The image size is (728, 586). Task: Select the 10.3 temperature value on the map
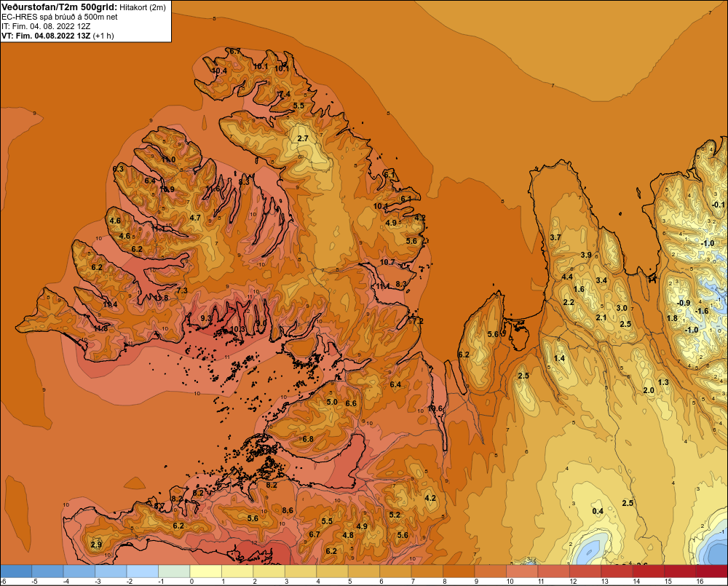point(238,329)
